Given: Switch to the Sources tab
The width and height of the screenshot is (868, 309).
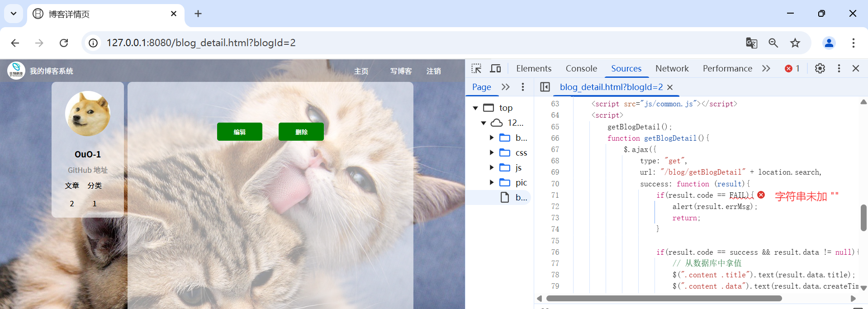Looking at the screenshot, I should [626, 68].
